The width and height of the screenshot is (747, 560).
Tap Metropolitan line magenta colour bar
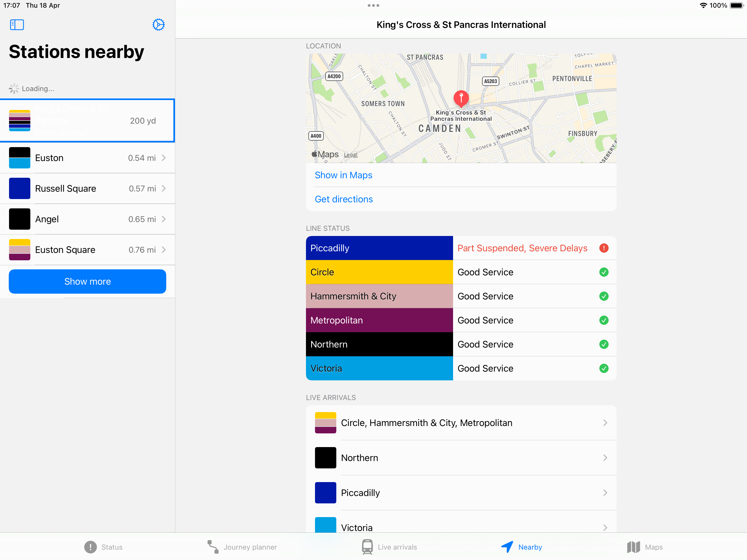[379, 320]
